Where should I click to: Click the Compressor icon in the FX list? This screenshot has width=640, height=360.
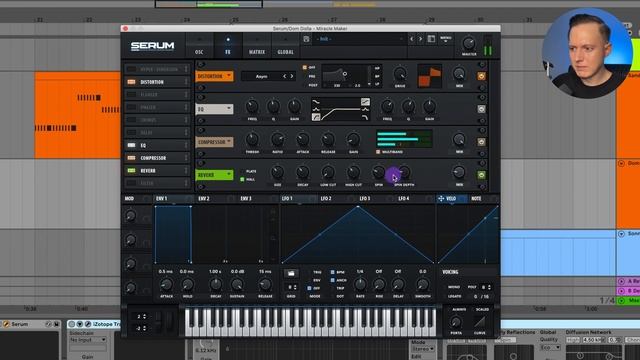coord(131,158)
